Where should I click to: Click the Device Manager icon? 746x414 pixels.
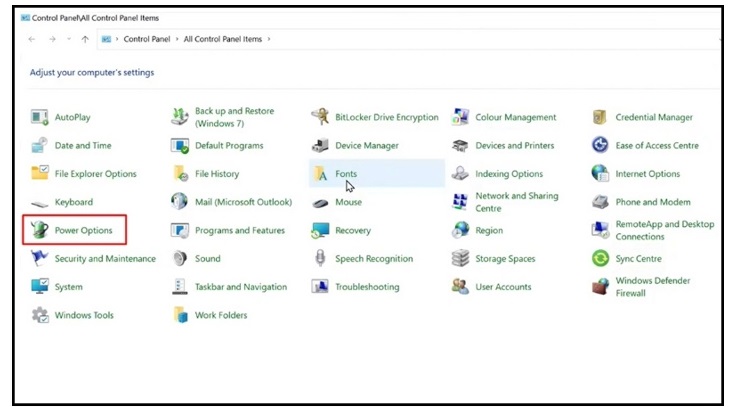coord(320,146)
